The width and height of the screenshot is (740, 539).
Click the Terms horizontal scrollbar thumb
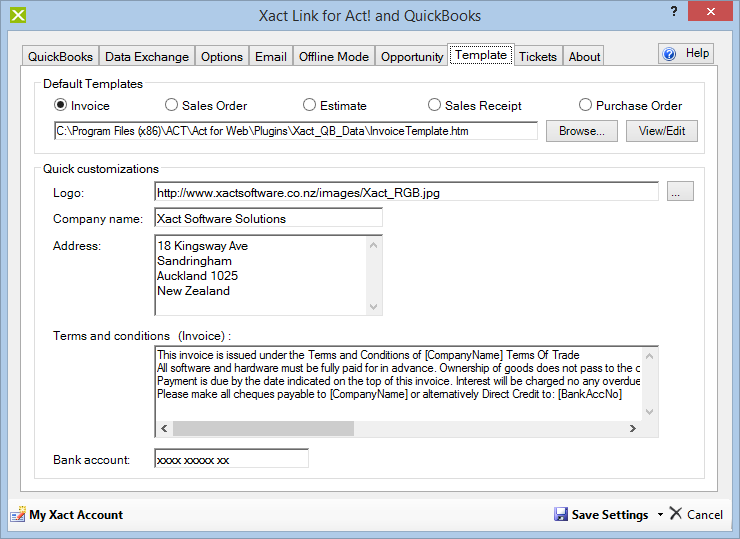click(x=263, y=429)
